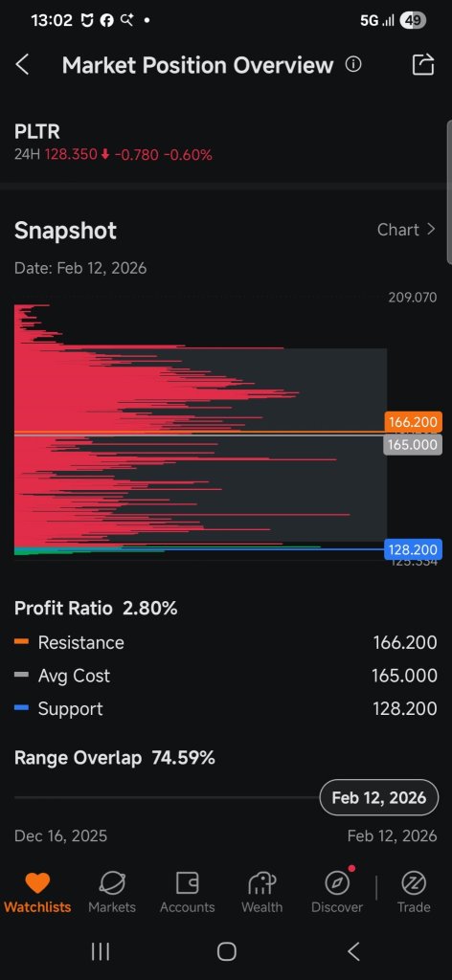Tap the PLTR ticker name
This screenshot has height=980, width=452.
coord(37,132)
